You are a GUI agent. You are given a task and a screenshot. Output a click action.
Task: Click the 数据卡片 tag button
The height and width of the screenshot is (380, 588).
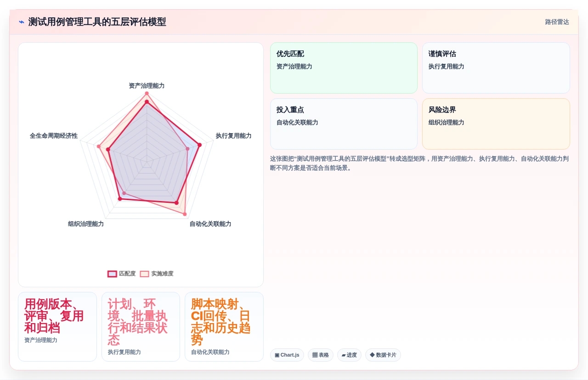click(x=383, y=355)
